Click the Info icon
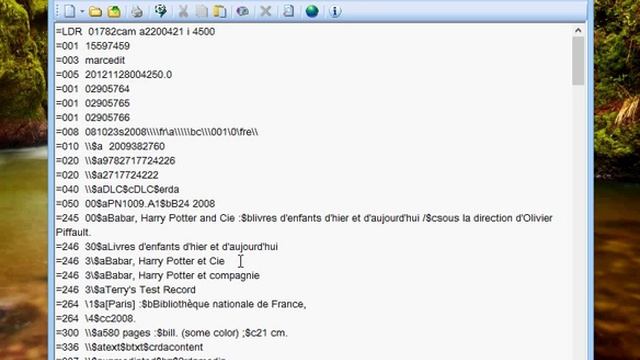Viewport: 640px width, 360px height. tap(335, 11)
